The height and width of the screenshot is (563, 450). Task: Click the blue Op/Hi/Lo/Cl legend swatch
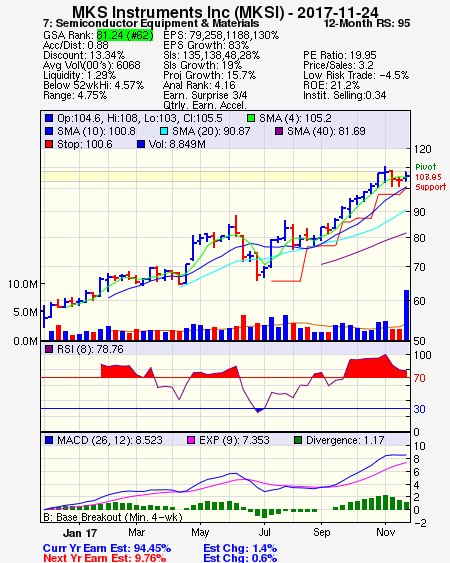tap(49, 118)
